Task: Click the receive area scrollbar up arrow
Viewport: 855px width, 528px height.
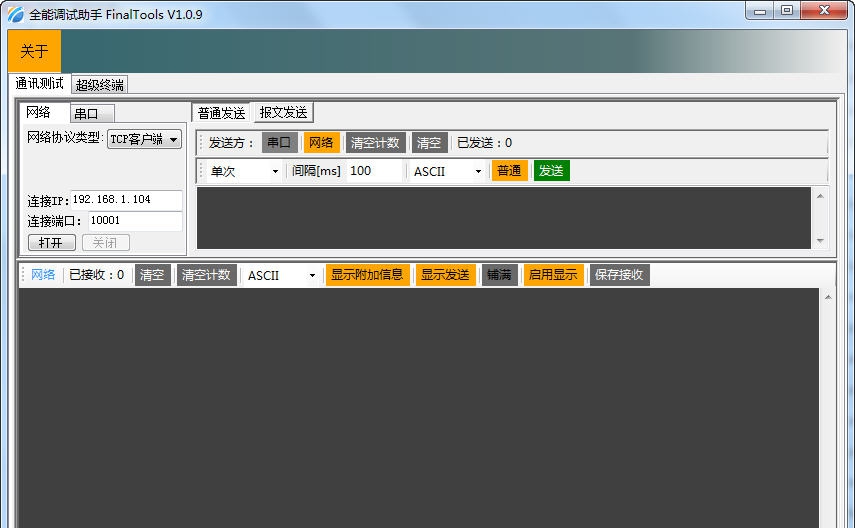Action: click(828, 297)
